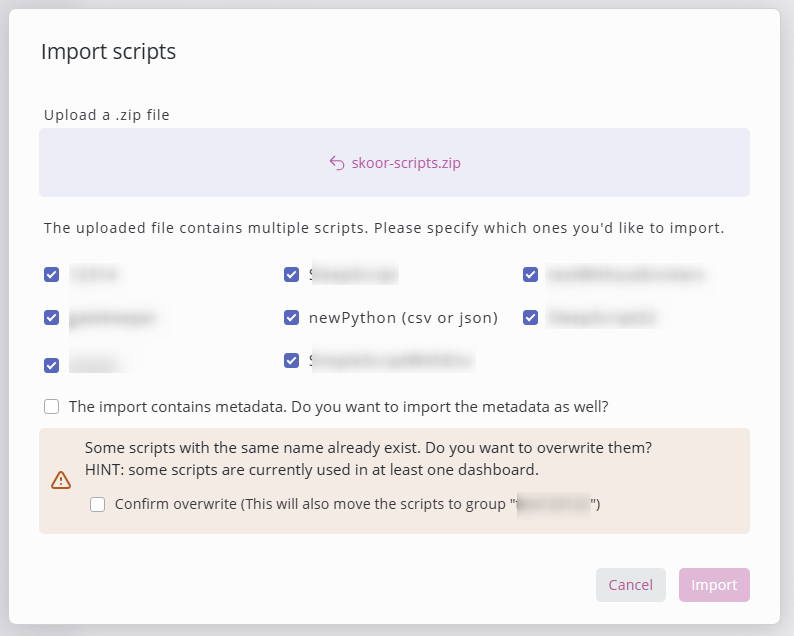Uncheck the first checkbox in the scripts list
The width and height of the screenshot is (794, 636).
coord(51,274)
